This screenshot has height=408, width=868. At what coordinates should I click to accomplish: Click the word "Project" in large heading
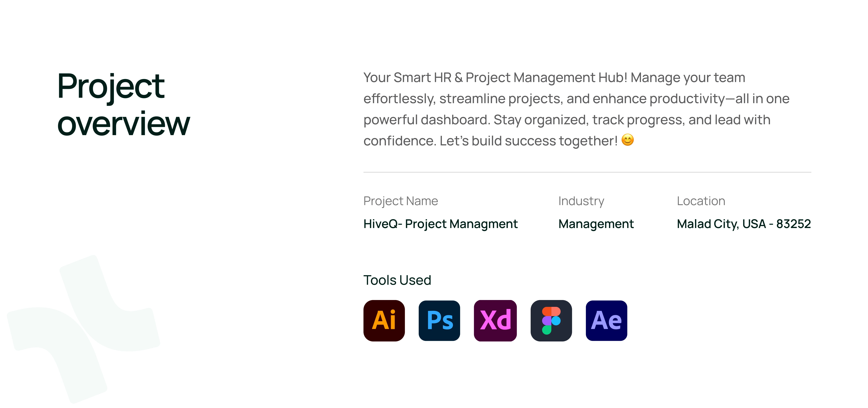coord(111,86)
